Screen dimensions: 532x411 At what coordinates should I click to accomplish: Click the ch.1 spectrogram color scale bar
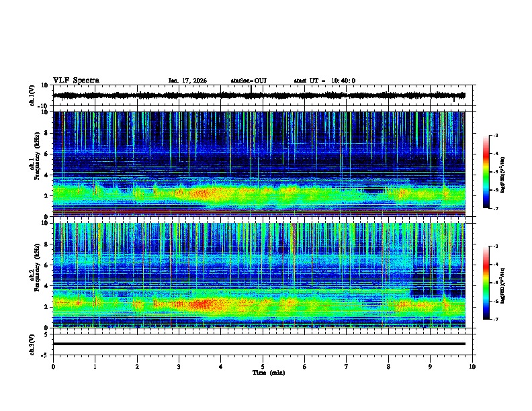pyautogui.click(x=486, y=172)
